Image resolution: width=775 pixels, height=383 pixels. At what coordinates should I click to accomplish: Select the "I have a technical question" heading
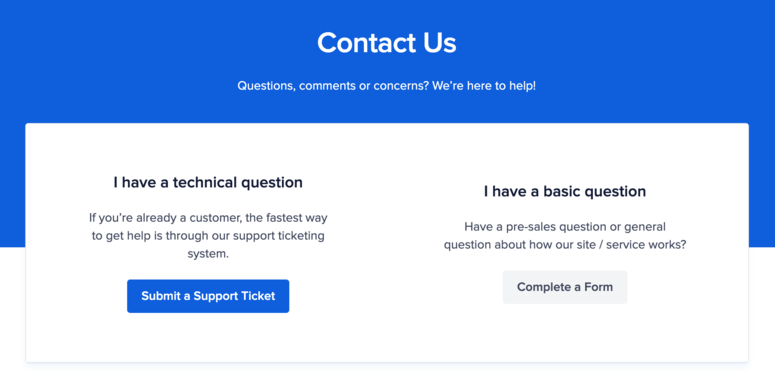click(208, 182)
